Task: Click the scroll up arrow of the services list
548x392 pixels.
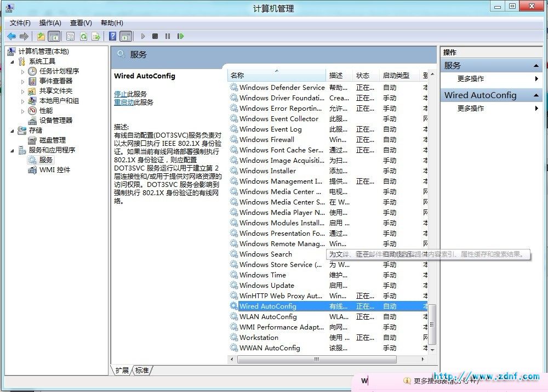Action: (432, 75)
